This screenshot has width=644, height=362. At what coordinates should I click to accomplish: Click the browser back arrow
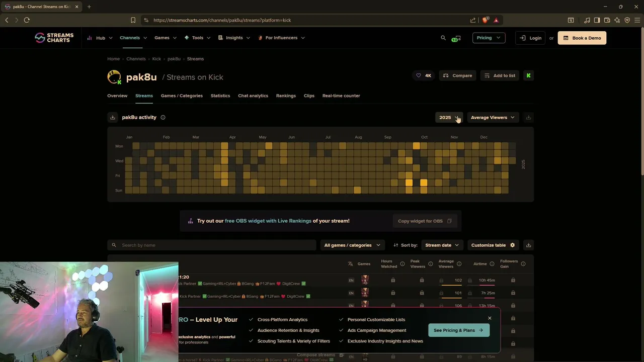(7, 20)
